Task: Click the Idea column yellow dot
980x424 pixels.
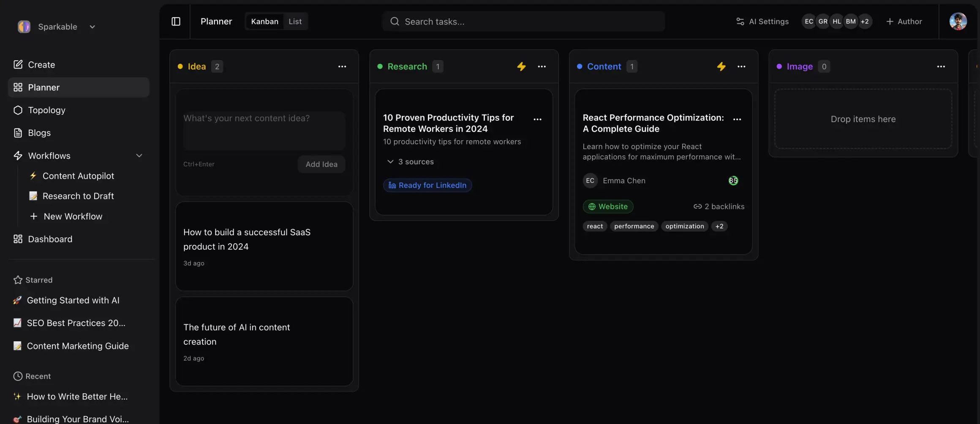Action: (180, 67)
